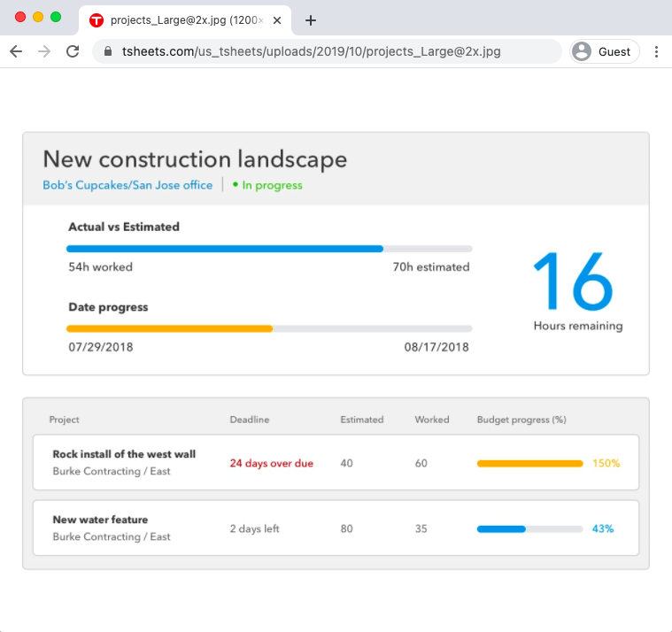672x632 pixels.
Task: Open the Guest profile button
Action: tap(605, 51)
